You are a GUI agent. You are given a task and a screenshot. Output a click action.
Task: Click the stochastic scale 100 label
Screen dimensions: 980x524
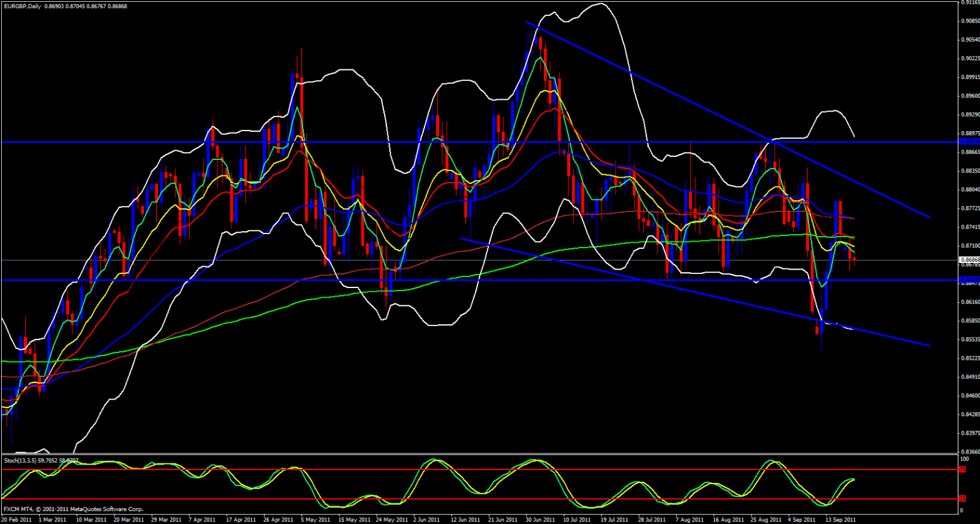(964, 459)
